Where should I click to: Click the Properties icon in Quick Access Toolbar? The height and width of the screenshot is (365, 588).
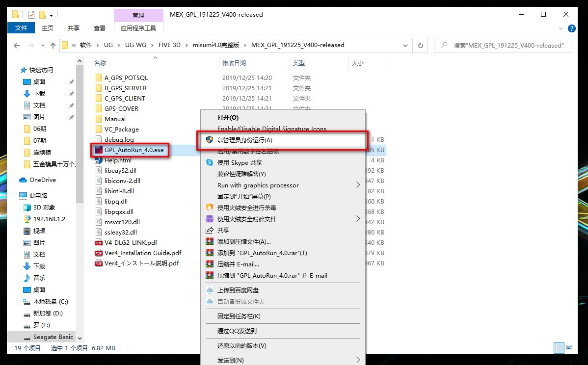point(31,15)
